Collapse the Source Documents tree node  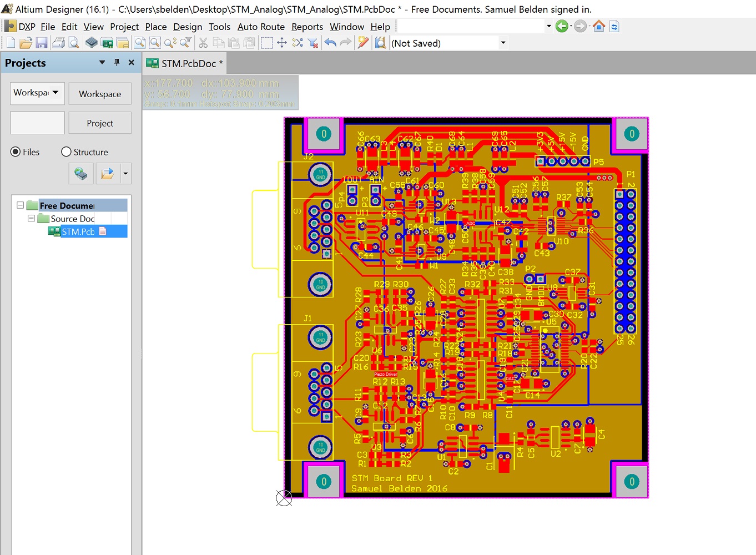coord(32,218)
